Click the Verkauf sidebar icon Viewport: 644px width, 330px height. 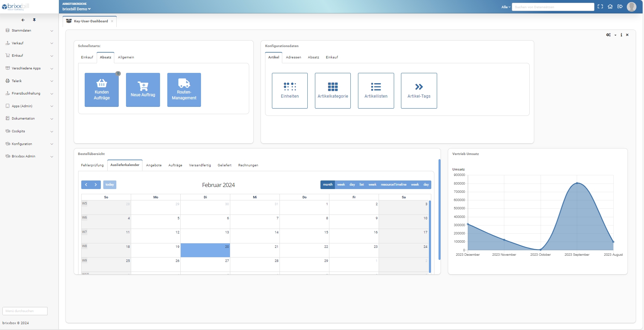click(8, 43)
